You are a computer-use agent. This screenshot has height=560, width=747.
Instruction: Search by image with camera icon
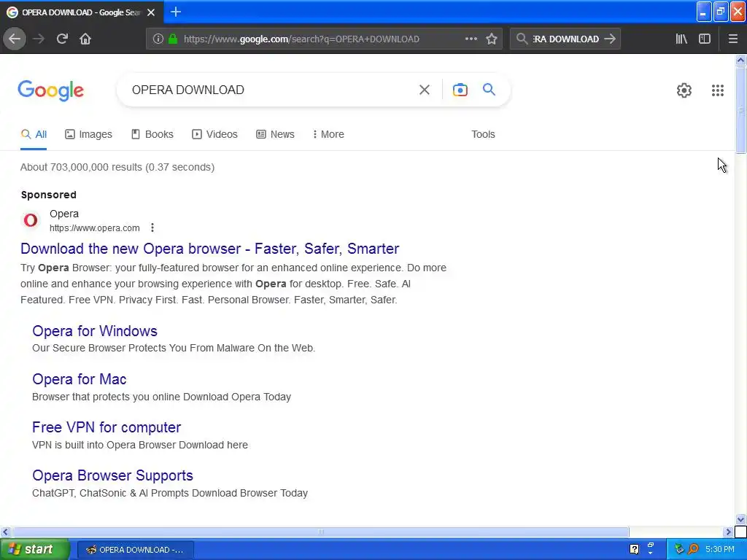point(460,90)
